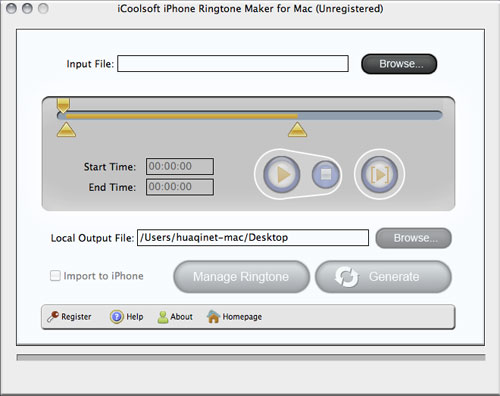The width and height of the screenshot is (500, 396).
Task: Enable the Import to iPhone checkbox
Action: [x=55, y=276]
